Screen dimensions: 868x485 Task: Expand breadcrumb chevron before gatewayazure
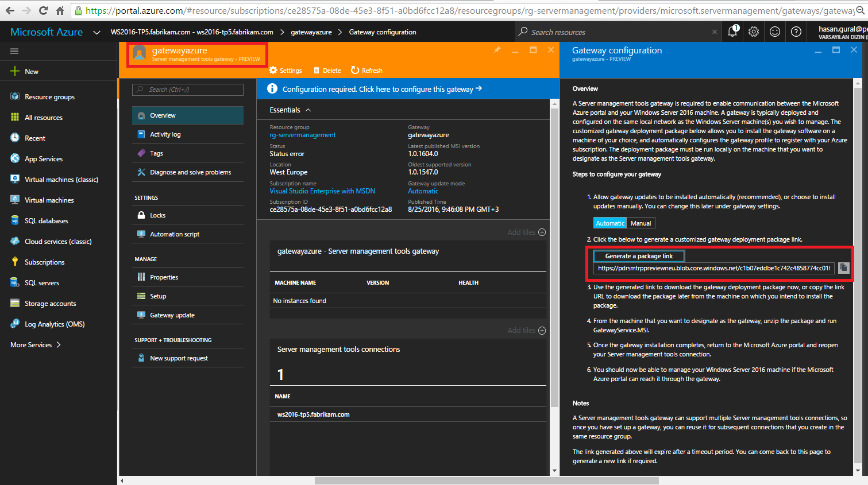(x=282, y=32)
